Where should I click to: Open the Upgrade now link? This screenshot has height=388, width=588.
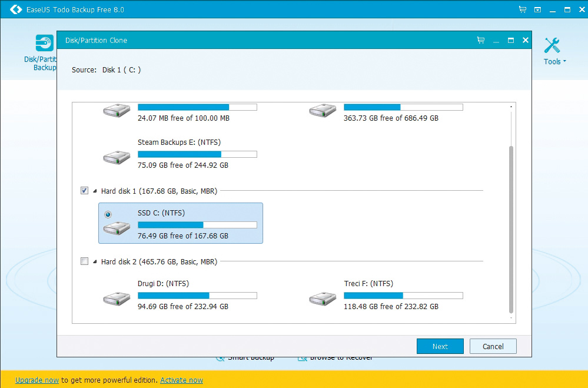click(37, 380)
